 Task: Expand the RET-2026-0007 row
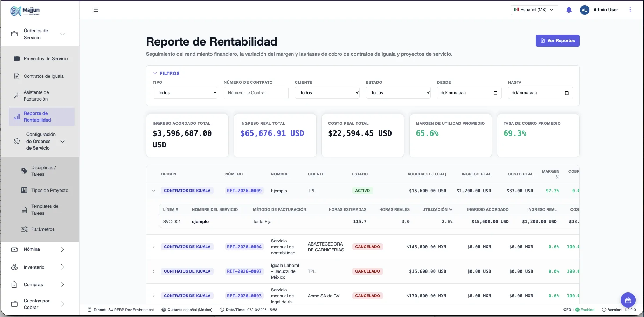pos(153,271)
